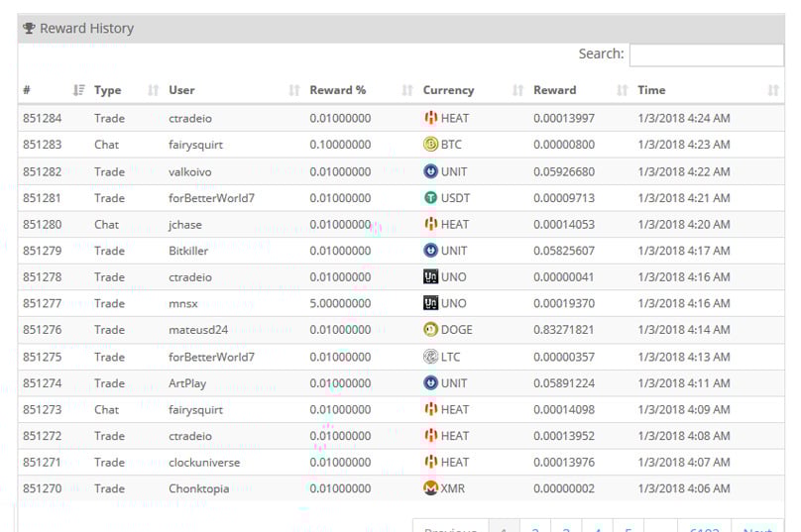Click reward amount 0.83271821
Image resolution: width=801 pixels, height=532 pixels.
[x=563, y=330]
